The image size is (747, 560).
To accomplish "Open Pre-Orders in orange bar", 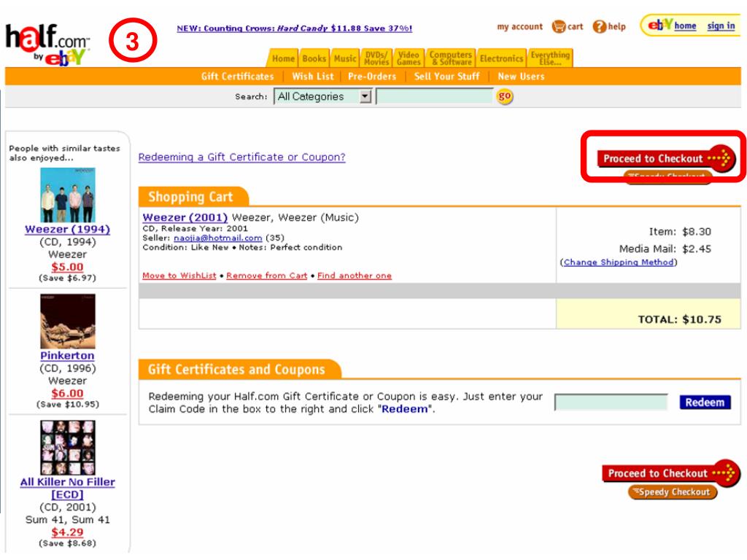I will pyautogui.click(x=371, y=76).
